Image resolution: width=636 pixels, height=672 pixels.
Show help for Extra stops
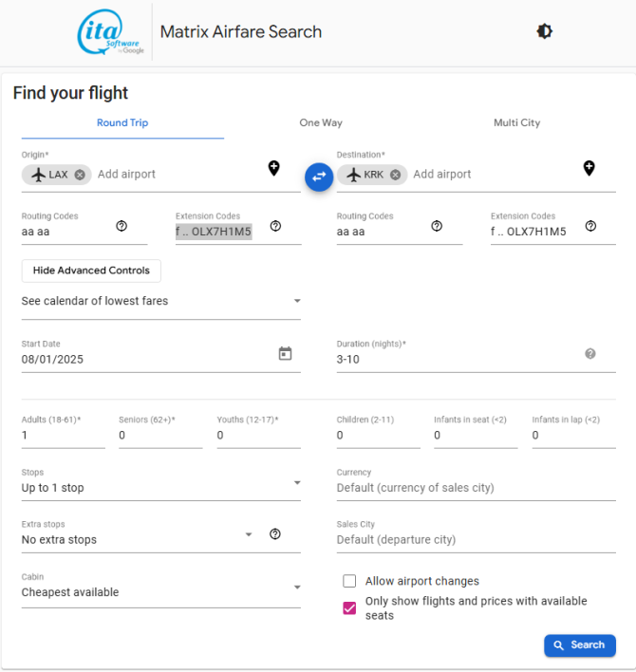click(275, 534)
